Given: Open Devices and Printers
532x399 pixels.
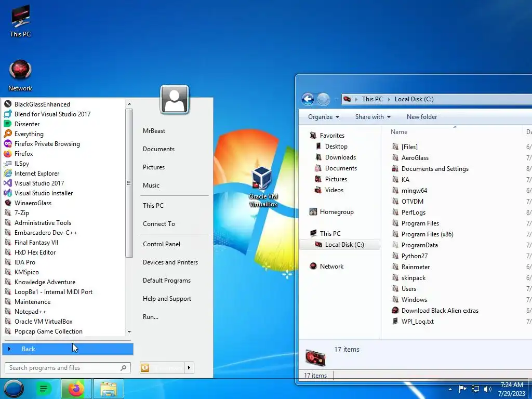Looking at the screenshot, I should pyautogui.click(x=170, y=262).
